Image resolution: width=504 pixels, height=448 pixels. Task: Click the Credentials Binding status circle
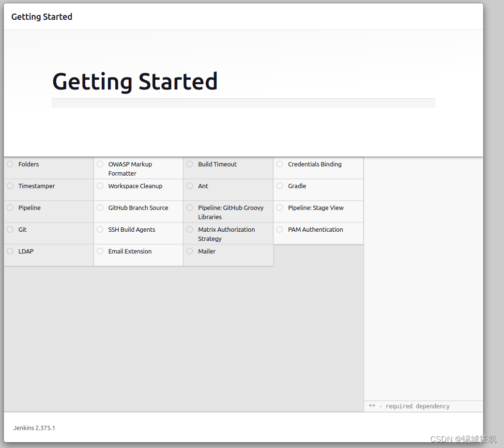tap(280, 164)
